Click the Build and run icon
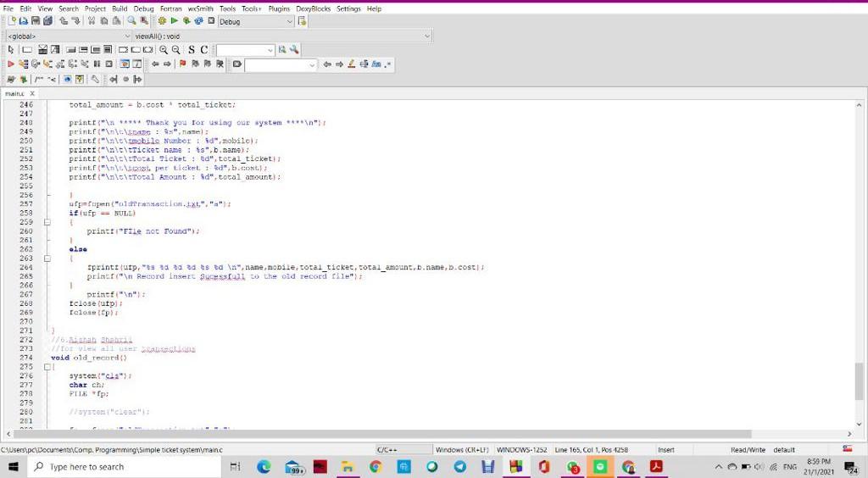Image resolution: width=868 pixels, height=478 pixels. pos(186,21)
